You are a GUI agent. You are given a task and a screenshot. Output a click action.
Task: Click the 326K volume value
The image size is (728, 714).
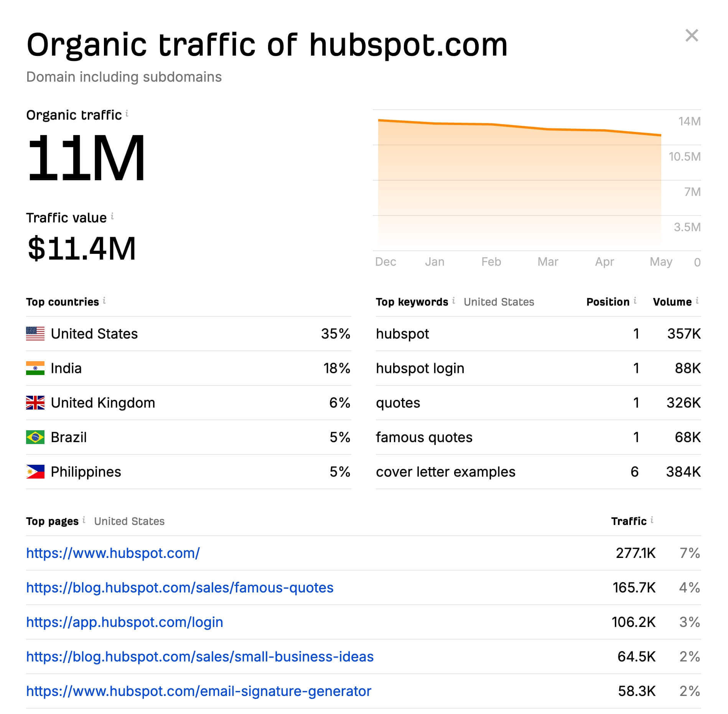[684, 403]
